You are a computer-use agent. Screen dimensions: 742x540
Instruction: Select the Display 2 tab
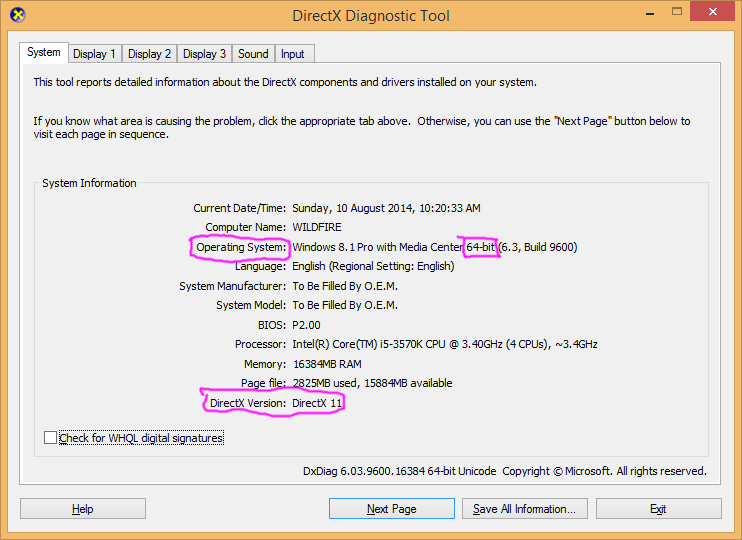tap(150, 54)
